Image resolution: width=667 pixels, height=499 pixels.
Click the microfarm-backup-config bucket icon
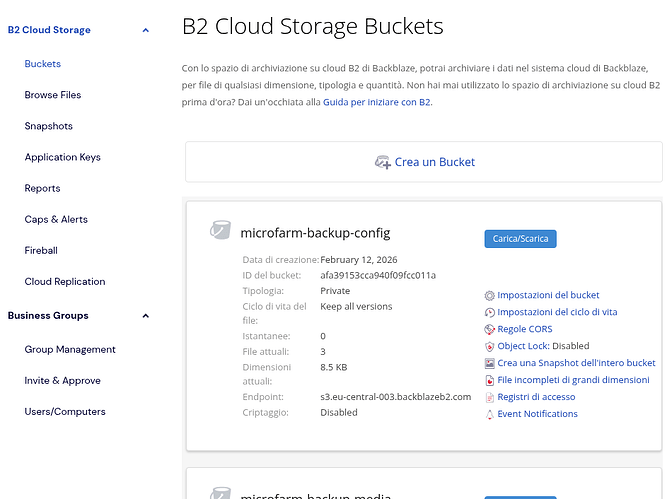pos(220,230)
